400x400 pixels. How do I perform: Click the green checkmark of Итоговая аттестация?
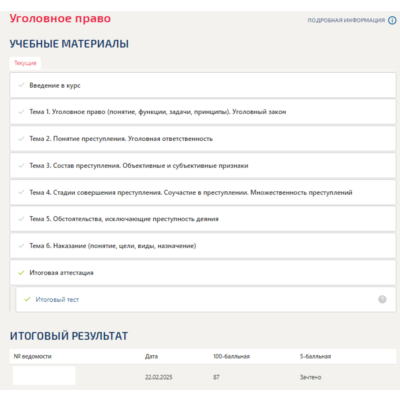[x=21, y=273]
